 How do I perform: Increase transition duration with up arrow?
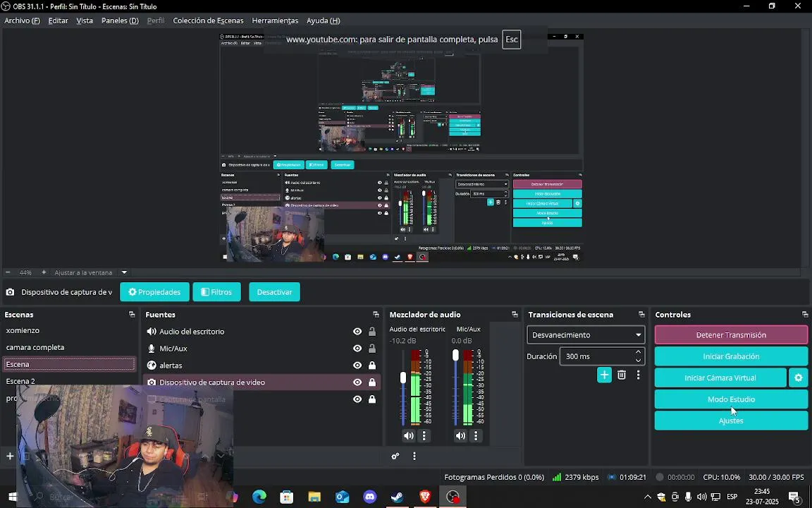tap(639, 352)
